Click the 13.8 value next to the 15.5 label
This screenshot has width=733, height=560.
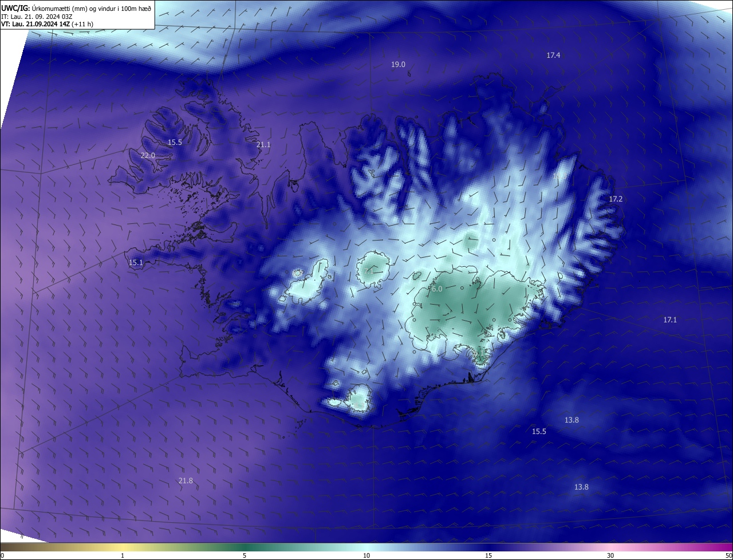572,420
